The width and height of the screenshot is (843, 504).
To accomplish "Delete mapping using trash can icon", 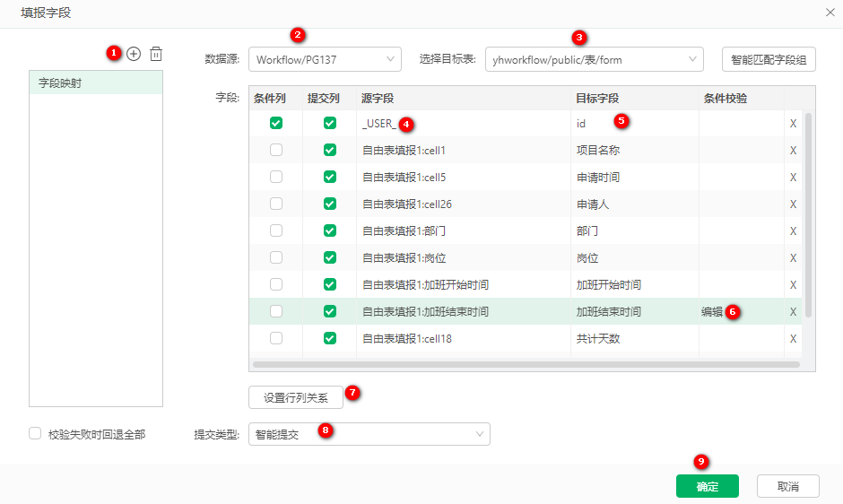I will pos(156,54).
